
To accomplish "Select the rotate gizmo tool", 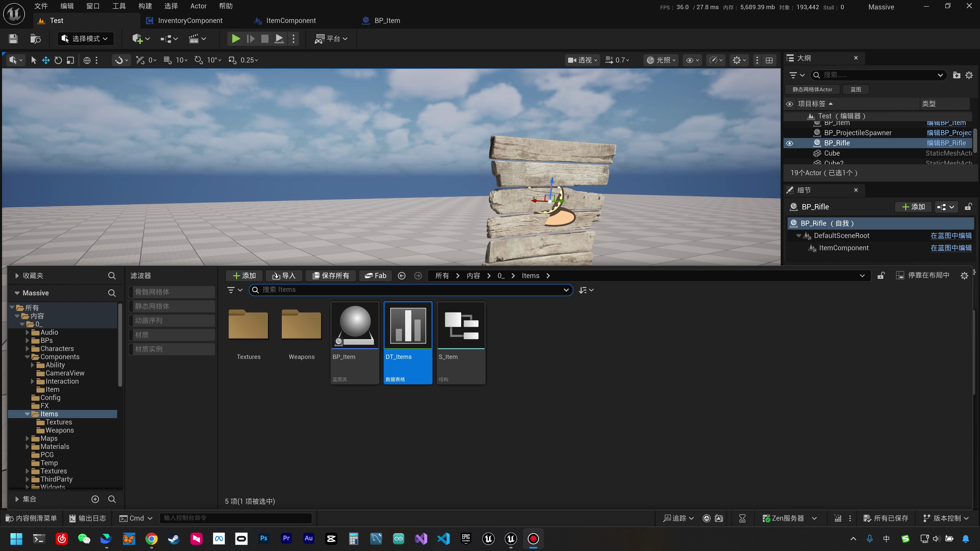I will pyautogui.click(x=58, y=60).
